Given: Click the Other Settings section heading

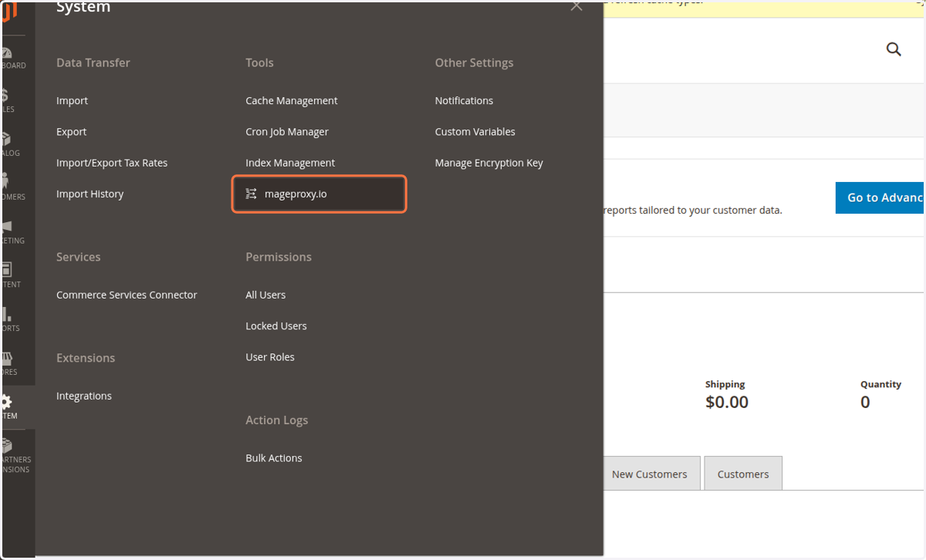Looking at the screenshot, I should (x=474, y=62).
